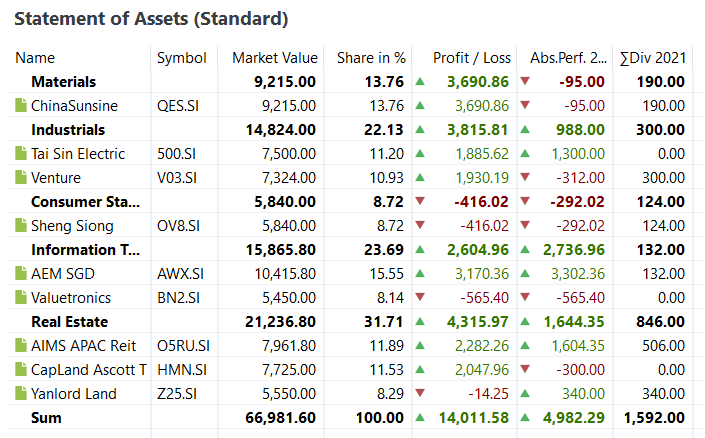
Task: Click the AEM SGD security icon
Action: [21, 274]
